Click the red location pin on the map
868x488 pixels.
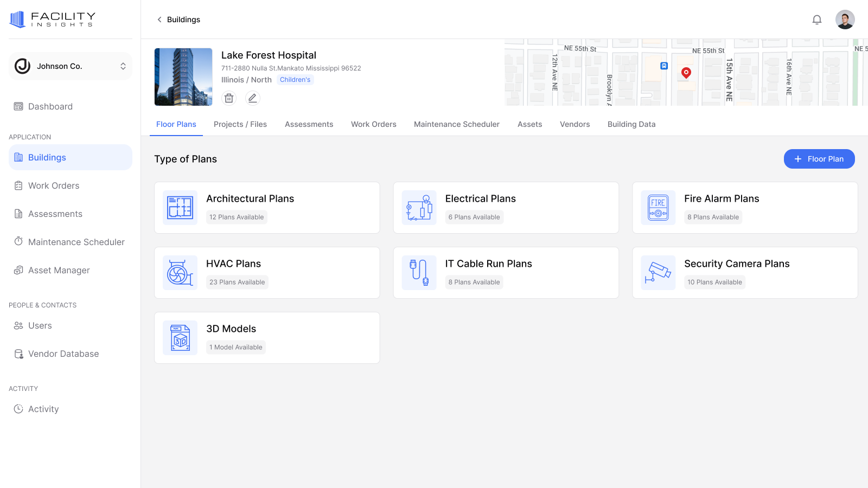686,72
